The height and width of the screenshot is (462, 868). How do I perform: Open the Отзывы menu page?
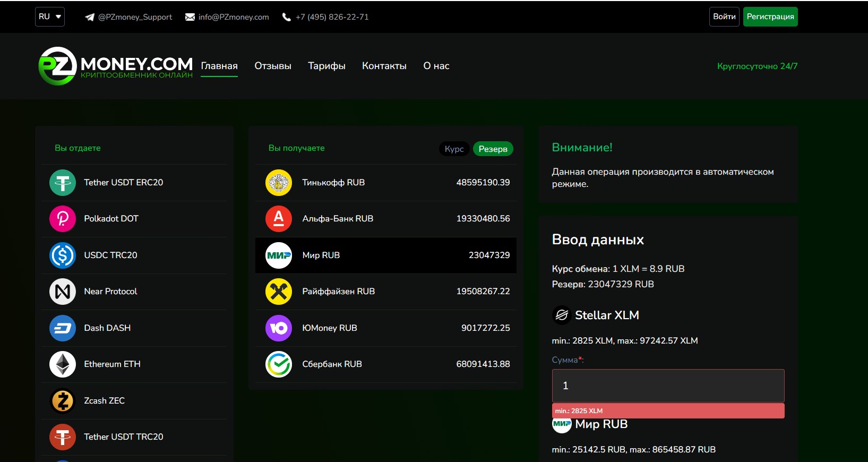273,66
